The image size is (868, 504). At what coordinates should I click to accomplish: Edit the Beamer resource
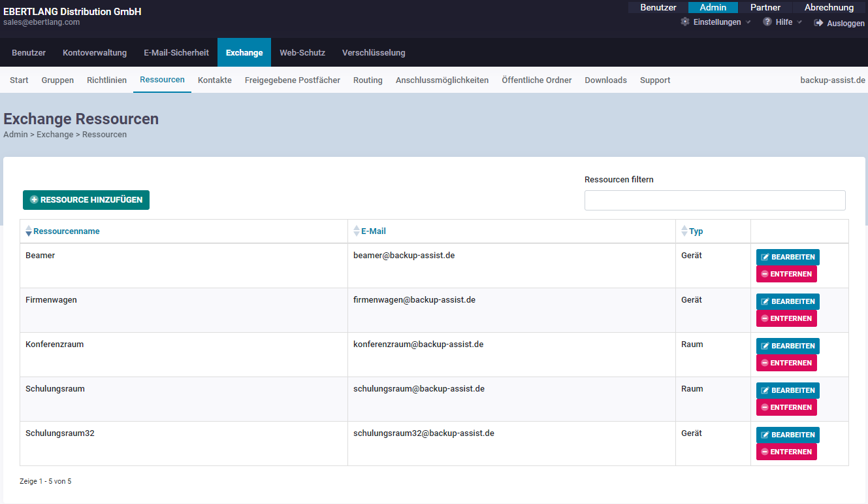point(788,258)
